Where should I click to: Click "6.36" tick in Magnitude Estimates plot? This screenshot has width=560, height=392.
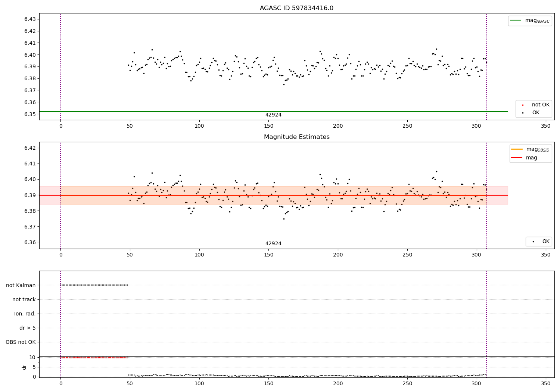point(30,242)
